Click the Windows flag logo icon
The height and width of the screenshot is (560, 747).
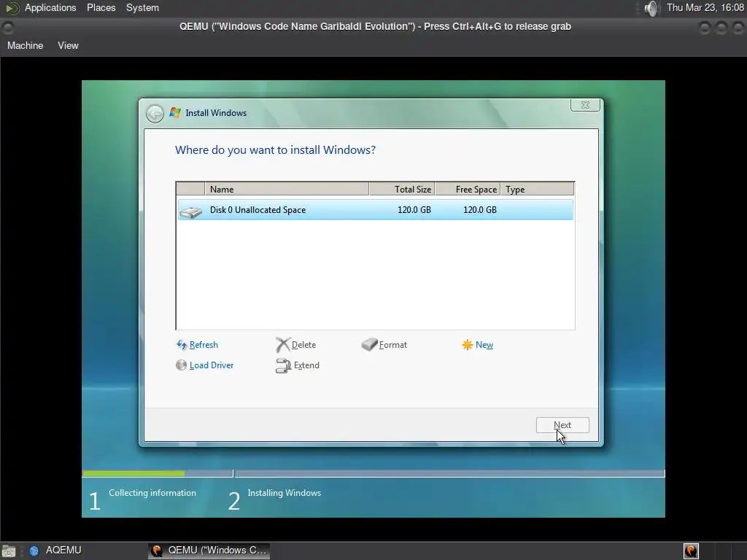click(x=175, y=113)
